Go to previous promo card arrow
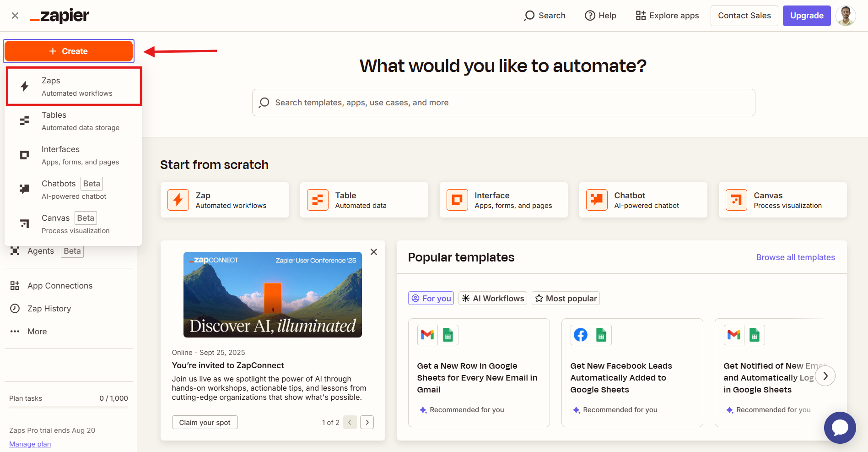 click(x=350, y=422)
